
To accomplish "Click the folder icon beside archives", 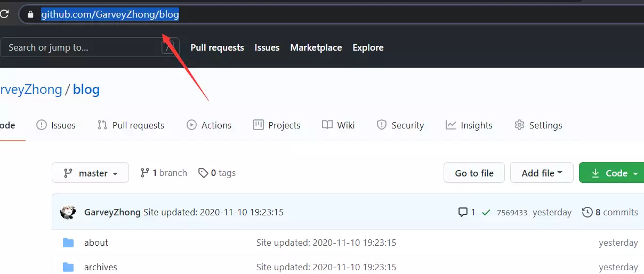I will 68,267.
